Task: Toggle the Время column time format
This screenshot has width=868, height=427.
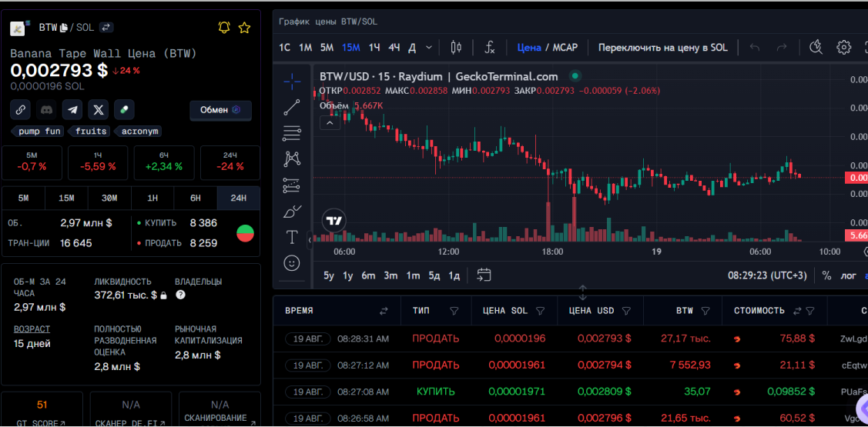Action: 384,311
